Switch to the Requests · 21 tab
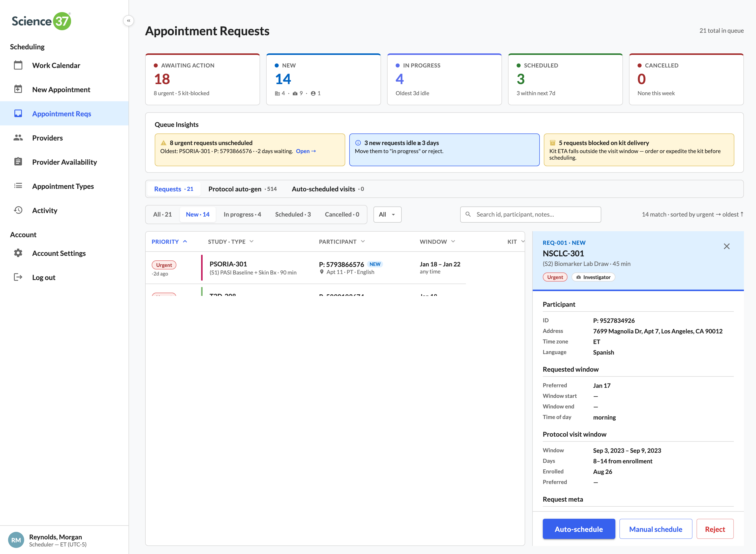756x554 pixels. click(173, 189)
